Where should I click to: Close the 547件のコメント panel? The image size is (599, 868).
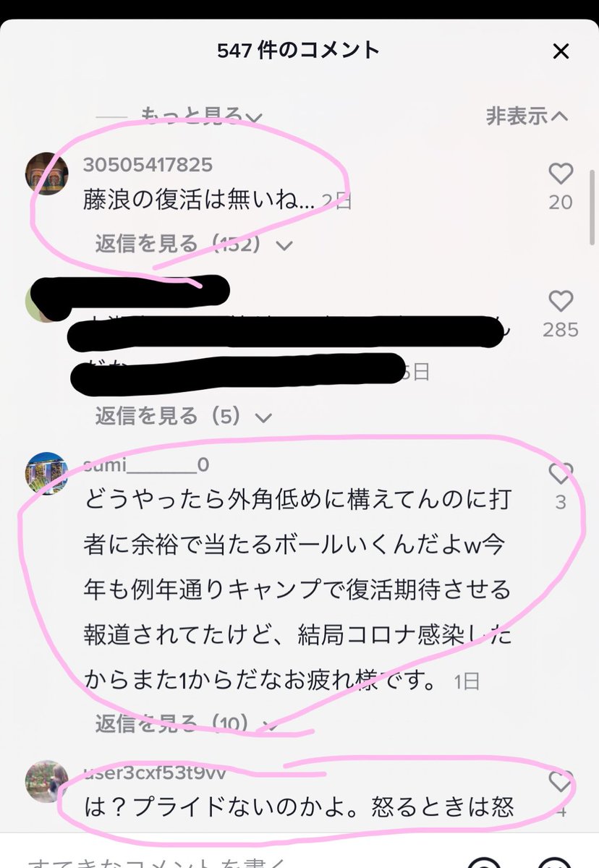point(561,51)
